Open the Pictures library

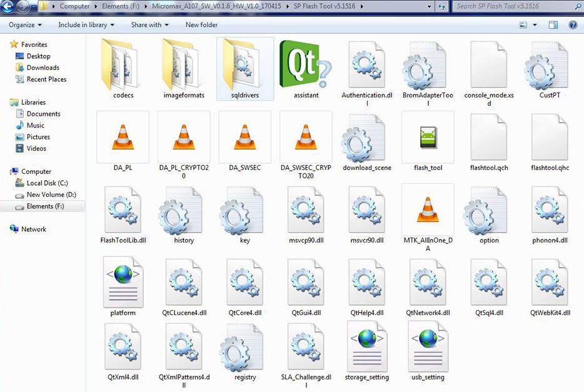tap(33, 137)
